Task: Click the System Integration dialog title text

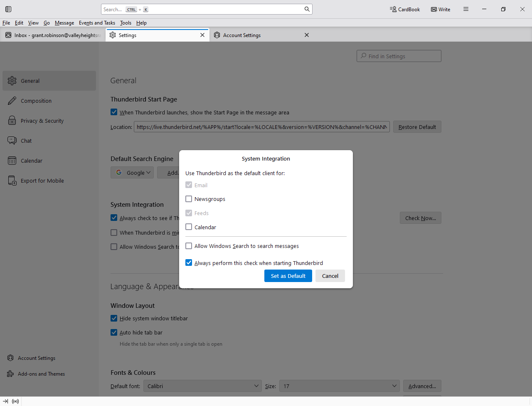Action: click(x=266, y=158)
